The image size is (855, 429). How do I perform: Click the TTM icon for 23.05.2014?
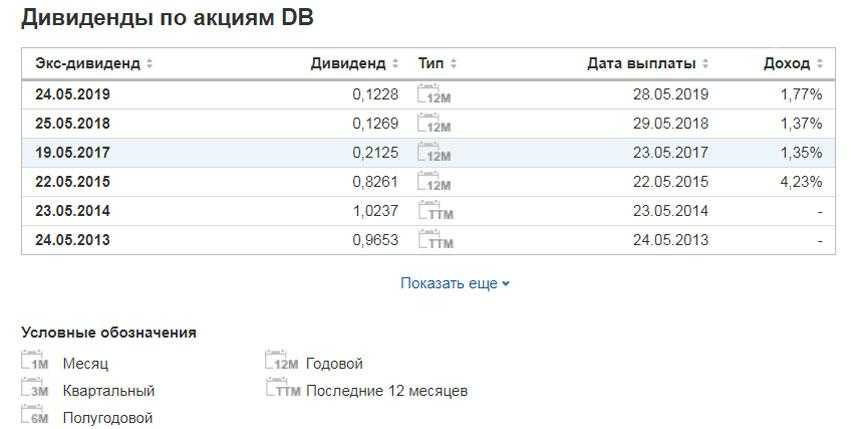point(435,211)
